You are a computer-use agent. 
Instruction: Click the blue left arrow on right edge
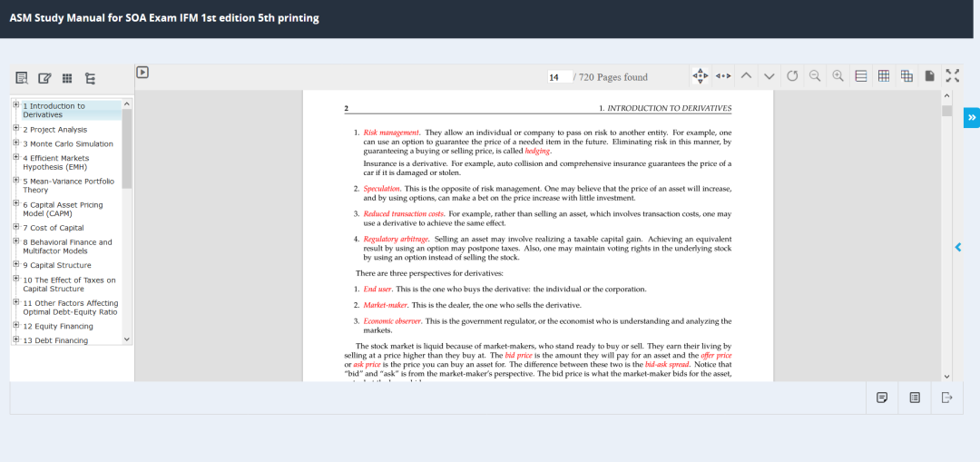coord(958,248)
